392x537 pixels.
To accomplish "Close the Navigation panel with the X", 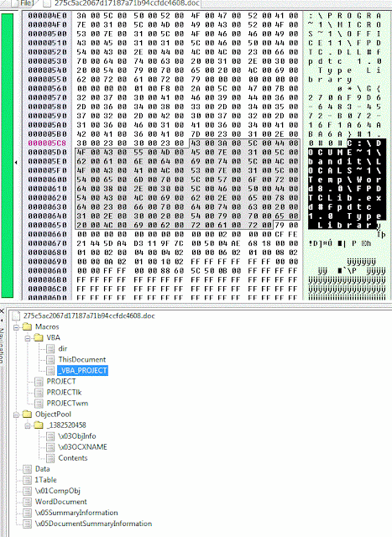I will (2, 311).
